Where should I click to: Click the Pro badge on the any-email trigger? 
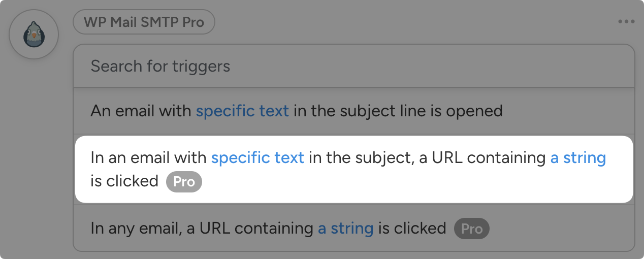(x=471, y=229)
